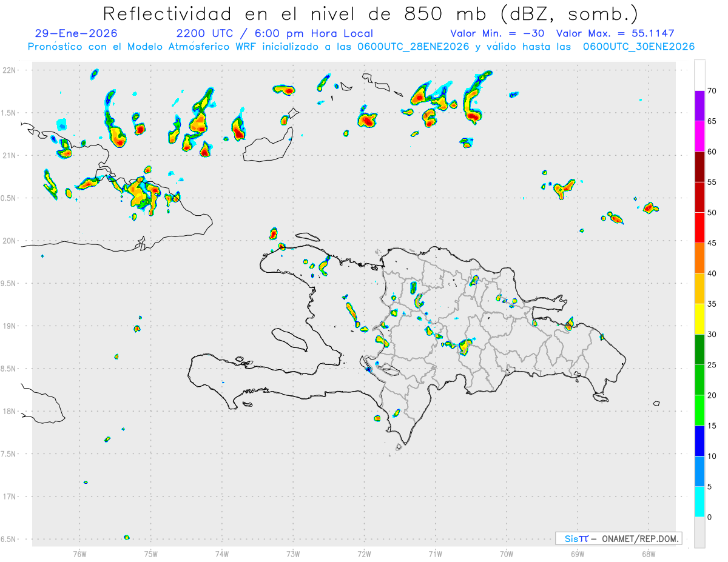Screen dimensions: 728x562
Task: Pick the dark blue 10–15 dBZ colorbar segment
Action: (x=699, y=441)
